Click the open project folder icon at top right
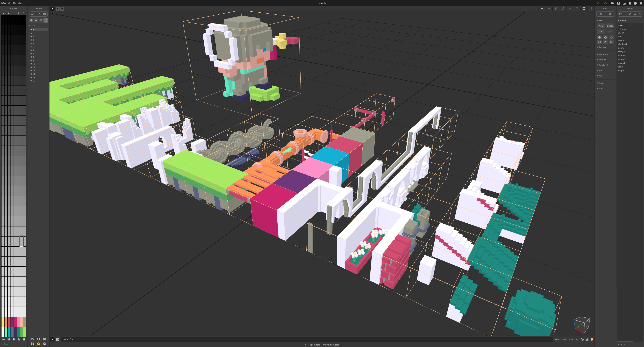Screen dimensions: 644x347 (x=613, y=3)
